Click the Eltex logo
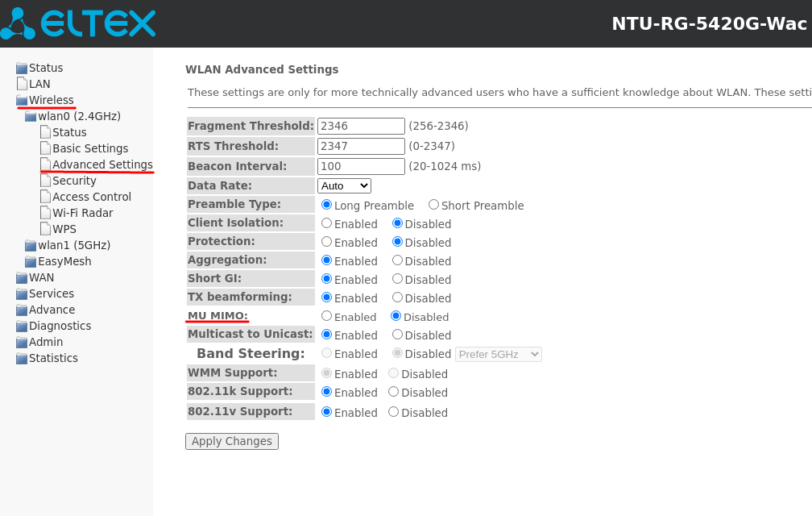 (x=78, y=23)
